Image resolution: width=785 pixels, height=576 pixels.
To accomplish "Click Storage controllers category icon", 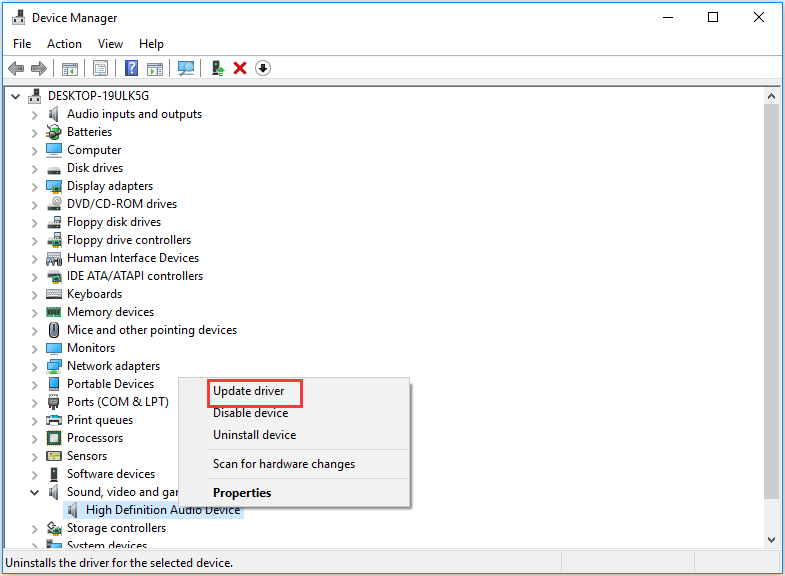I will 54,528.
